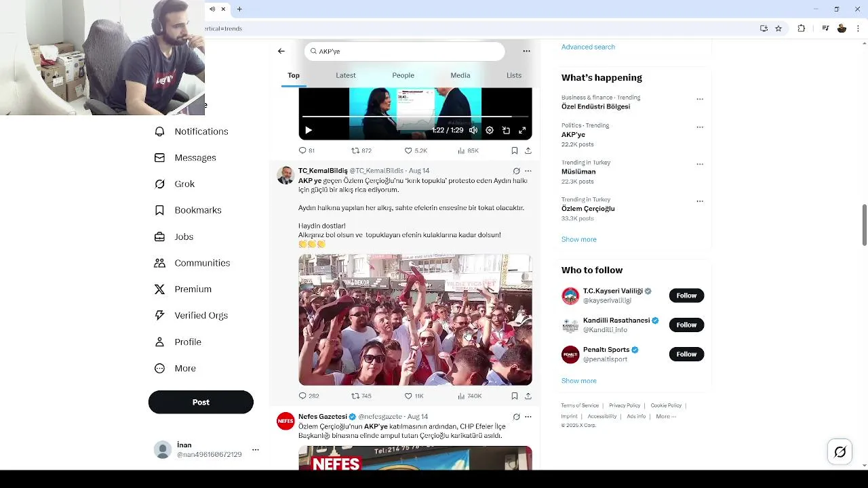Switch to the Media tab
The image size is (868, 488).
pos(460,75)
